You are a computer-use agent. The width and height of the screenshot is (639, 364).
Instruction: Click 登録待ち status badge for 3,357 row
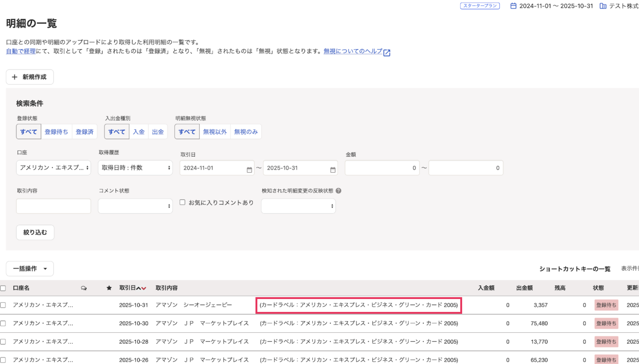click(x=606, y=305)
